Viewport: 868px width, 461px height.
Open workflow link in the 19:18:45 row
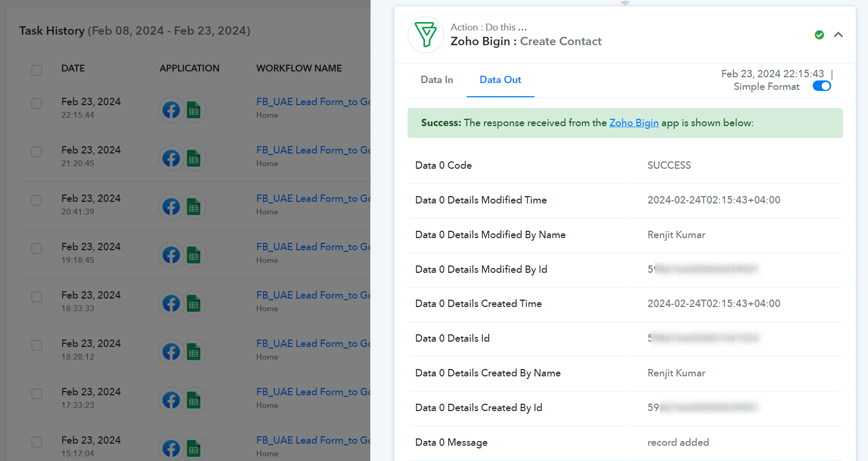pos(313,247)
